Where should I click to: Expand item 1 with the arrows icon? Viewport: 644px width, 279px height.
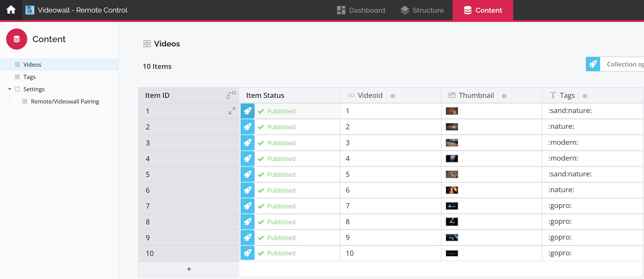pyautogui.click(x=232, y=111)
